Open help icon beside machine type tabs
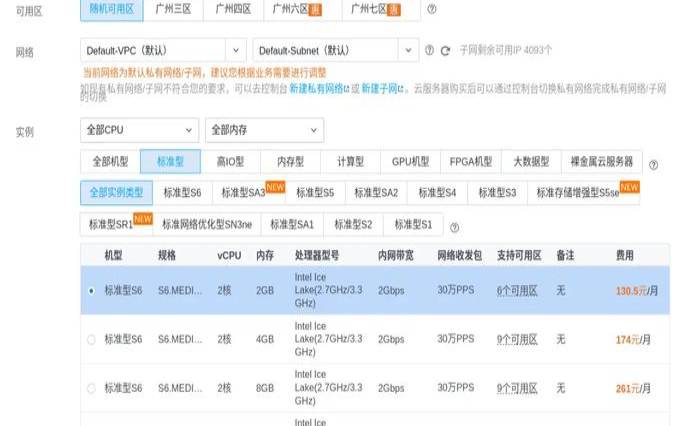 click(x=653, y=165)
